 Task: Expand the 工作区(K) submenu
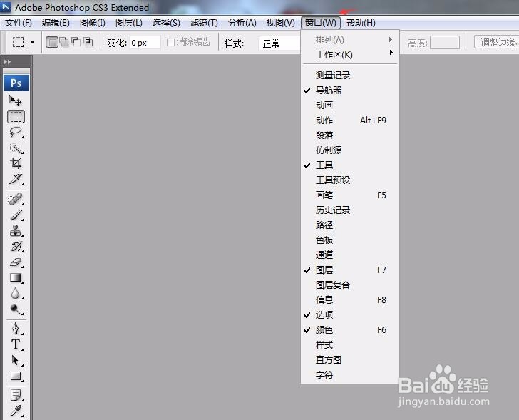(350, 55)
